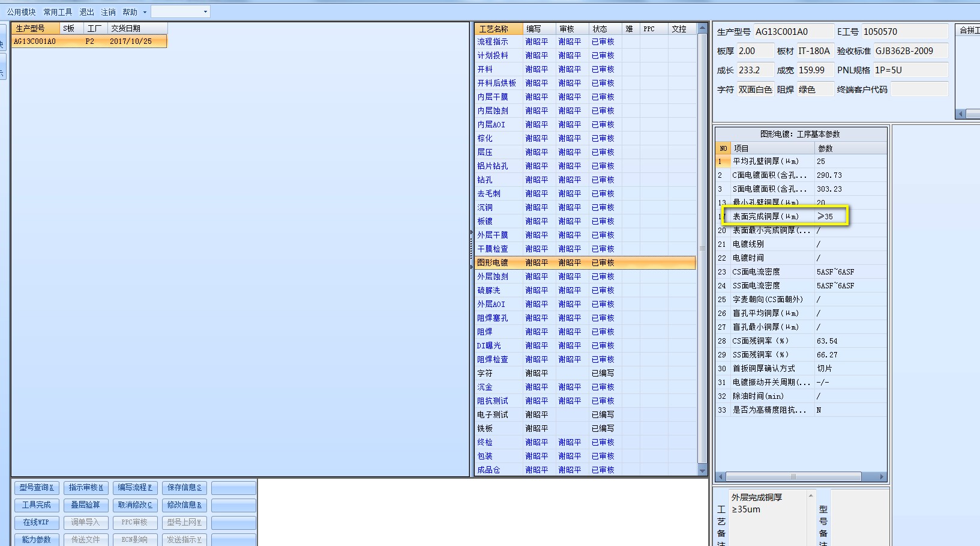Image resolution: width=980 pixels, height=546 pixels.
Task: Select the 干膜检查 process row
Action: 585,249
